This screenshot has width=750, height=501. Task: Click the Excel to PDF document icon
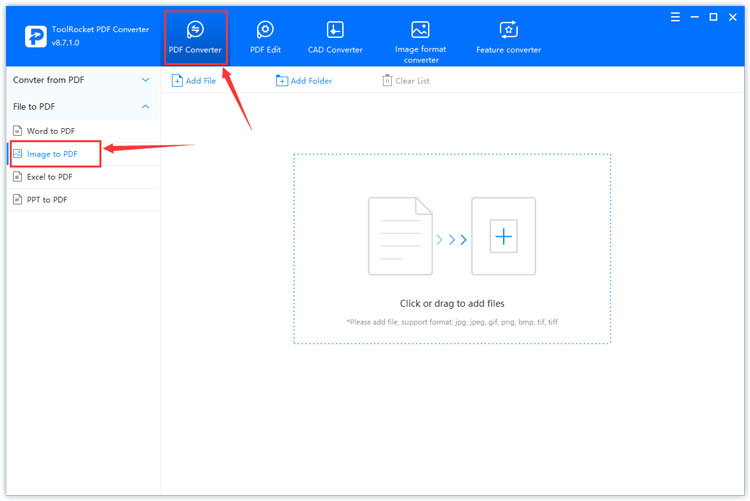[18, 177]
